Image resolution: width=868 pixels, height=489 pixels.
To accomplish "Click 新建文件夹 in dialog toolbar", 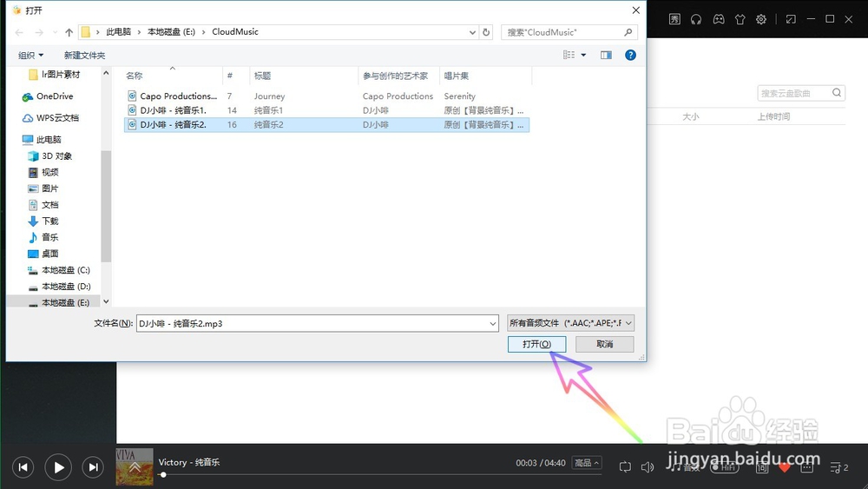I will (85, 56).
